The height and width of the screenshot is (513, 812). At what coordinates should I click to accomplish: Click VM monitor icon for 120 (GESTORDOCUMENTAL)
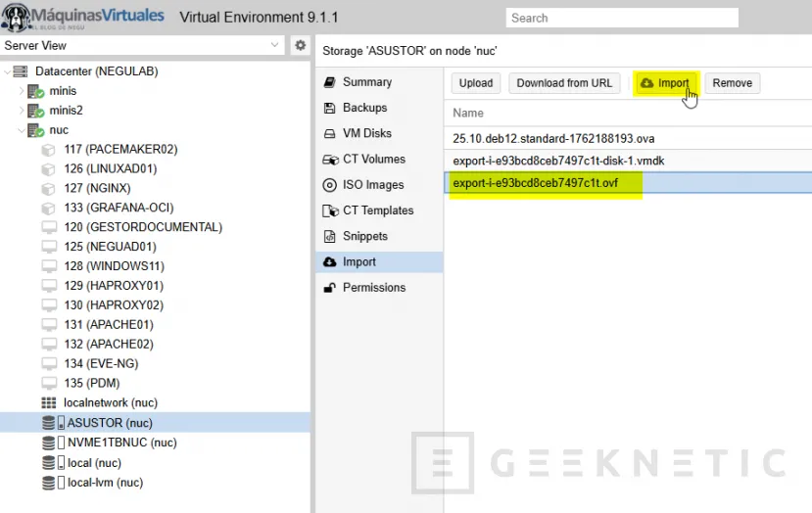[x=49, y=227]
